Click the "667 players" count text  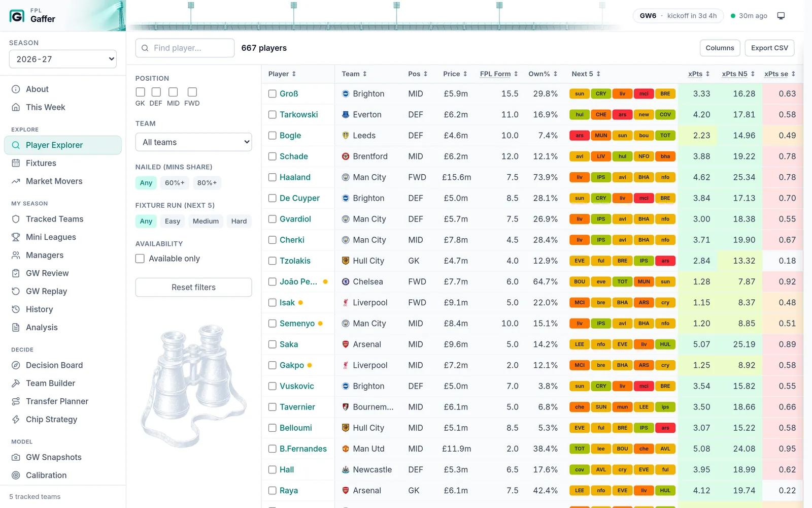point(264,48)
